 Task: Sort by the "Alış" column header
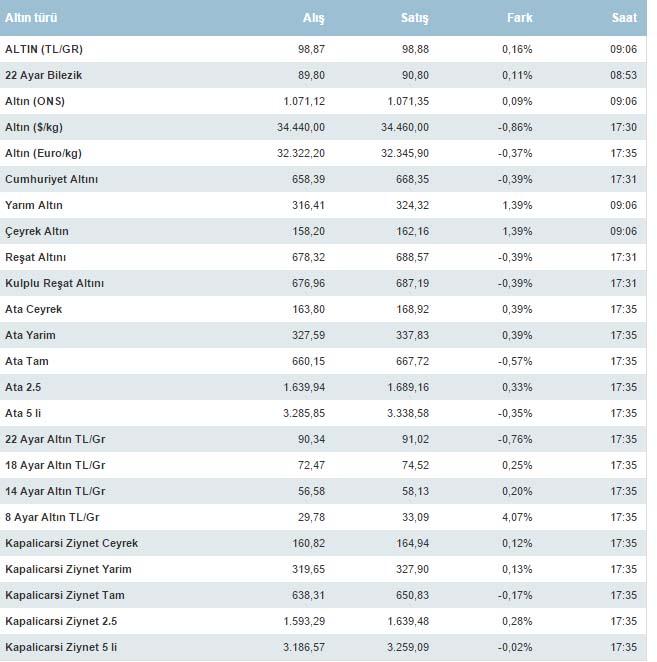[x=314, y=19]
